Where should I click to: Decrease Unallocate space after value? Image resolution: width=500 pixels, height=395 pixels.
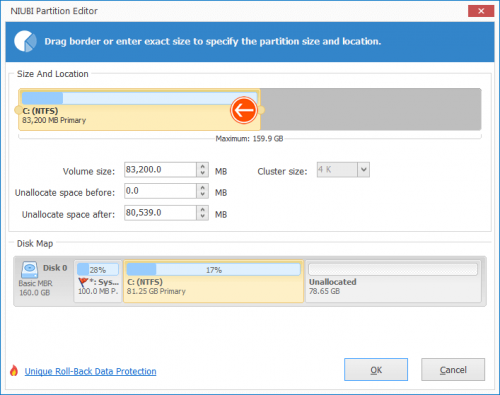point(202,217)
